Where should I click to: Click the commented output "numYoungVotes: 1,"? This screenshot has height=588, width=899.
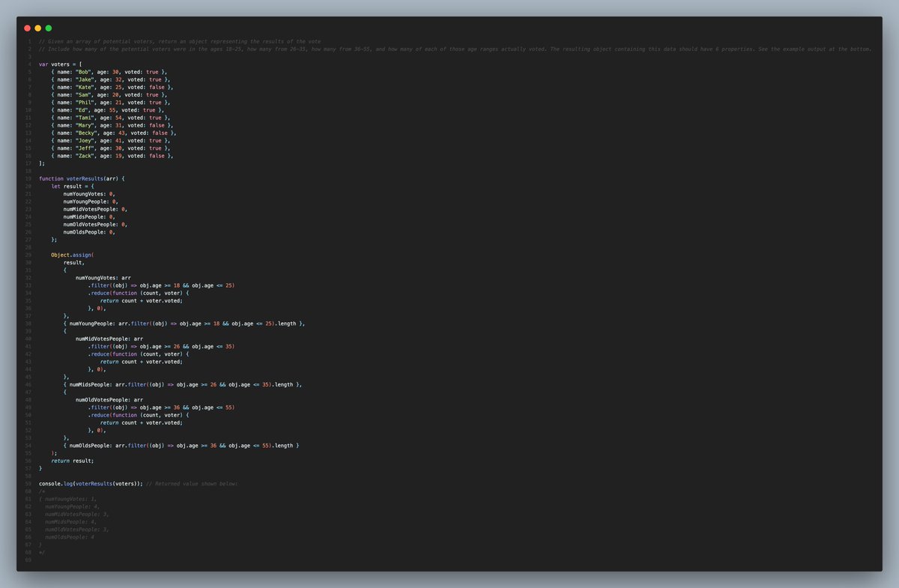[70, 498]
